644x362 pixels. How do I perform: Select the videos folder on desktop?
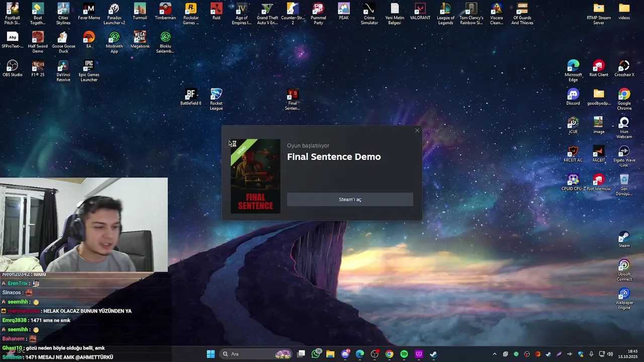point(624,12)
